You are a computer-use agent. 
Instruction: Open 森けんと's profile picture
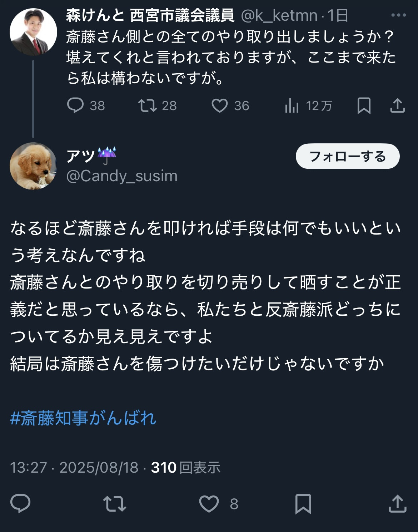(33, 32)
